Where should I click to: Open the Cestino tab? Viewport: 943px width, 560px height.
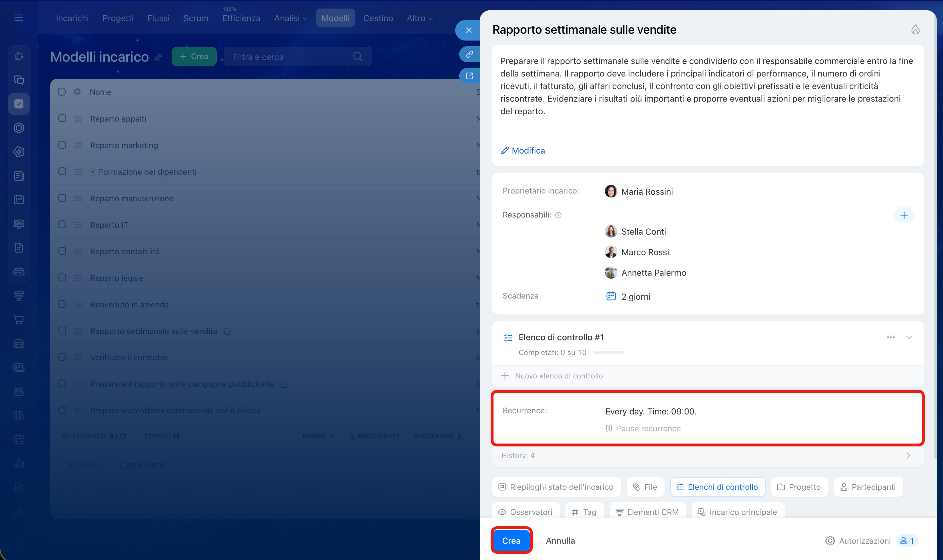click(378, 18)
